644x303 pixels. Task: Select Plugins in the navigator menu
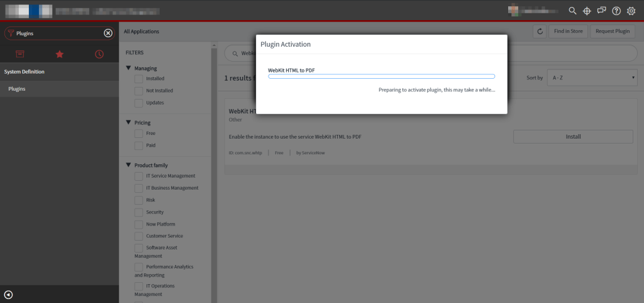pyautogui.click(x=17, y=89)
